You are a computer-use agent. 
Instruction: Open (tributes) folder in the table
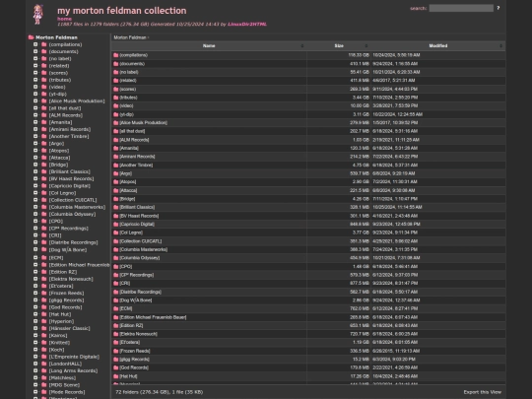[x=129, y=98]
